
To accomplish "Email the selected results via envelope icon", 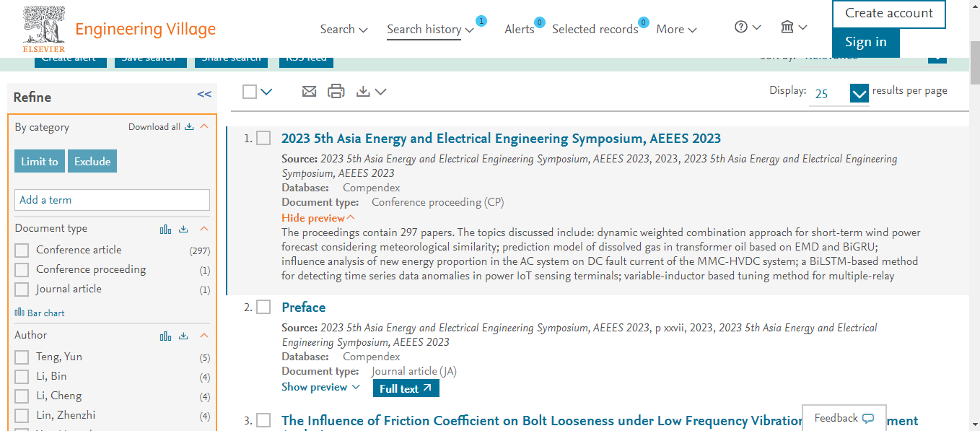I will [309, 92].
